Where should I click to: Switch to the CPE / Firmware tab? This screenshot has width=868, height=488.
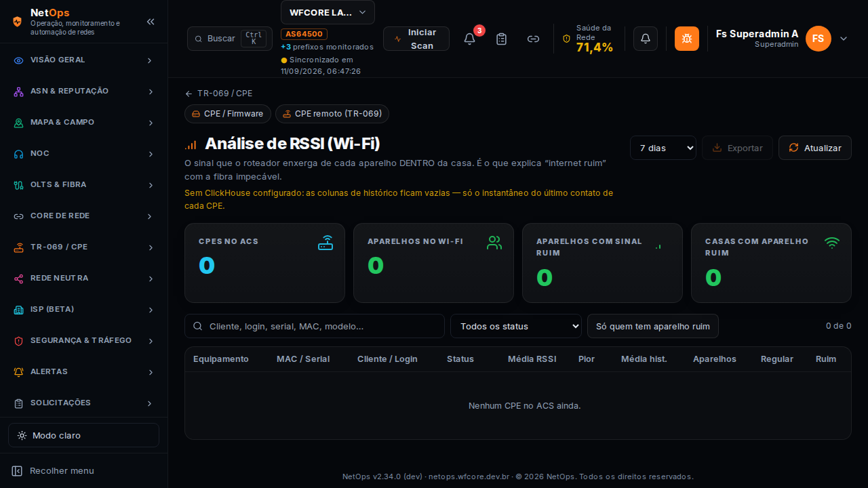(x=228, y=114)
